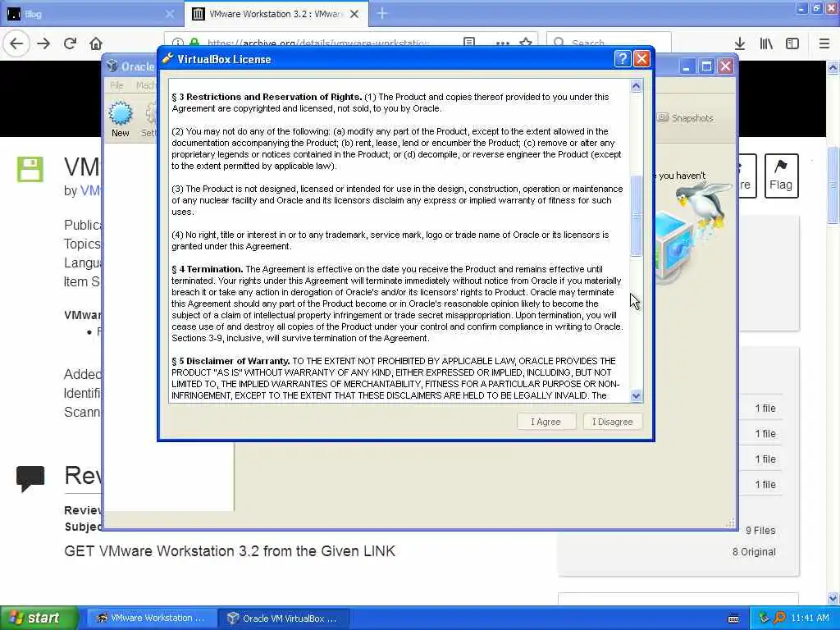Maximize the Oracle VirtualBox window
Screen dimensions: 840x630
click(x=706, y=66)
